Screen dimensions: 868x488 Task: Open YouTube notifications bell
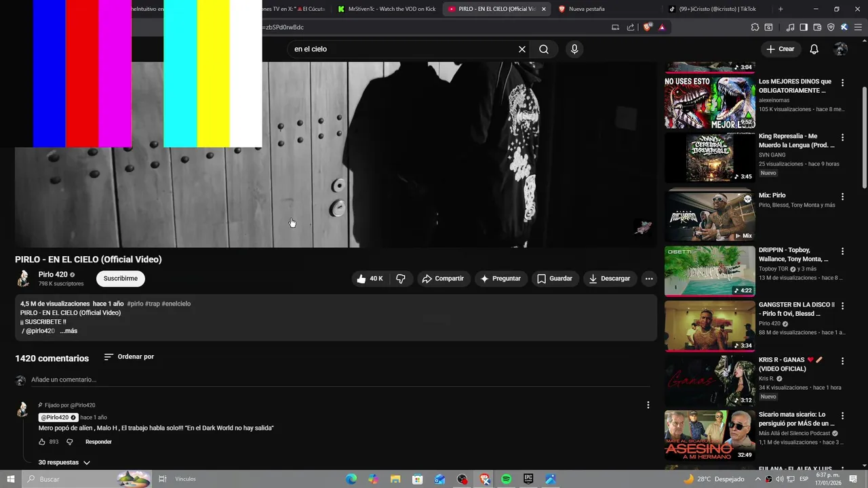pyautogui.click(x=814, y=49)
